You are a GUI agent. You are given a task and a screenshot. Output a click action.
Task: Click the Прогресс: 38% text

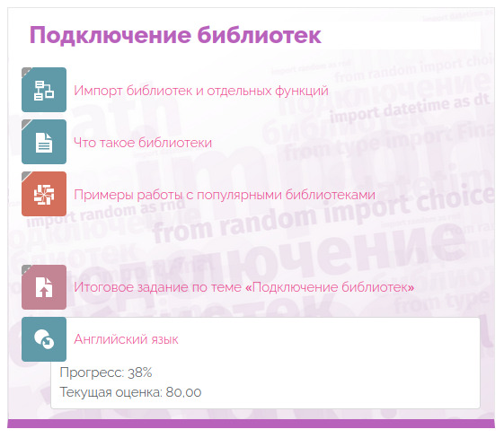tap(106, 372)
